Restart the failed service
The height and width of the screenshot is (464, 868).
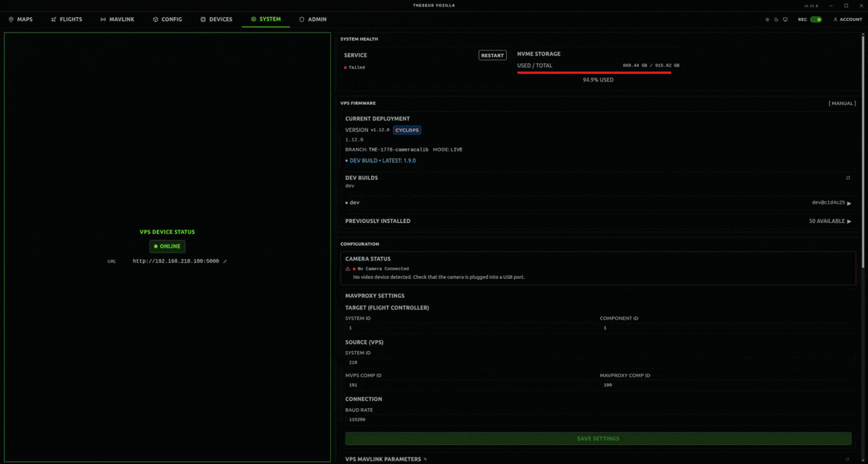pos(492,55)
